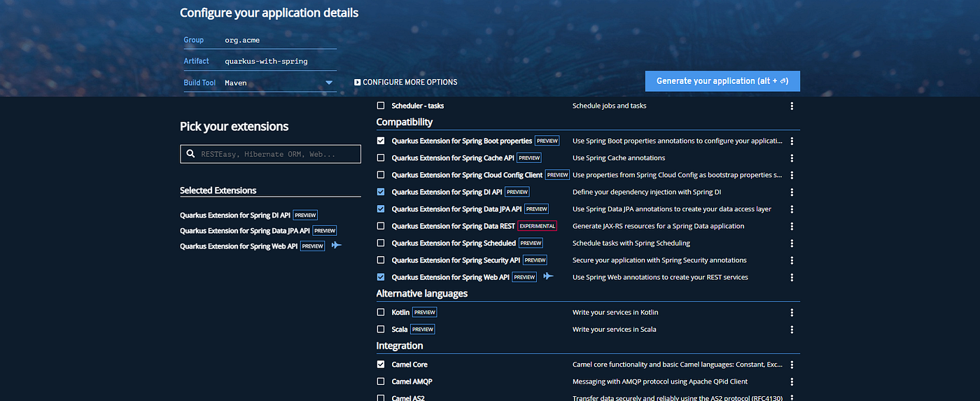Open kebab menu for Spring Web API row
The width and height of the screenshot is (980, 401).
tap(792, 277)
